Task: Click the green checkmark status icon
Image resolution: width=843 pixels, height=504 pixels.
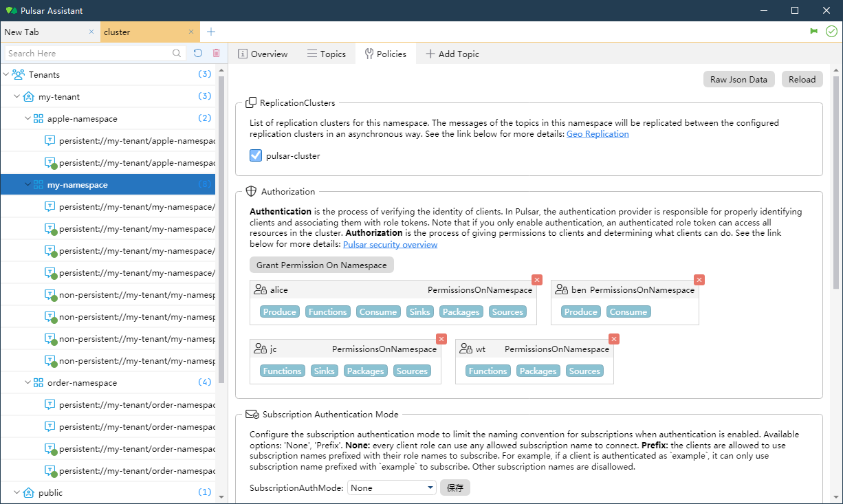Action: [831, 32]
